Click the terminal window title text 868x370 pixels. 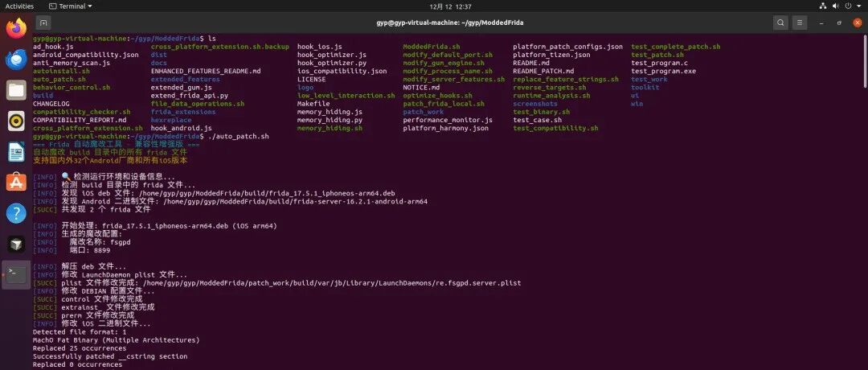coord(449,23)
